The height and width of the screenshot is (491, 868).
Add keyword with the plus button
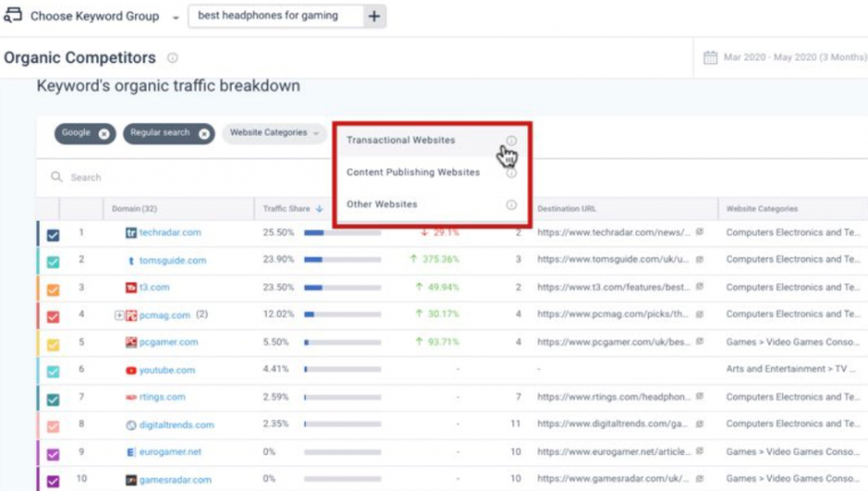(375, 16)
